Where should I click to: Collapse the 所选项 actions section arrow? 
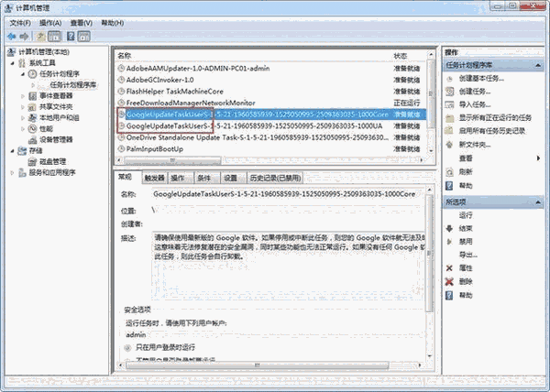click(538, 202)
